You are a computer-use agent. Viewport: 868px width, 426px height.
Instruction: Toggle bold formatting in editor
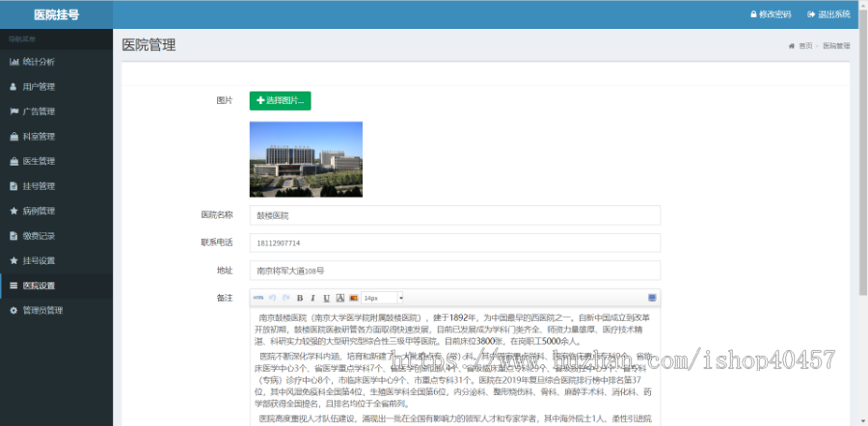(300, 298)
